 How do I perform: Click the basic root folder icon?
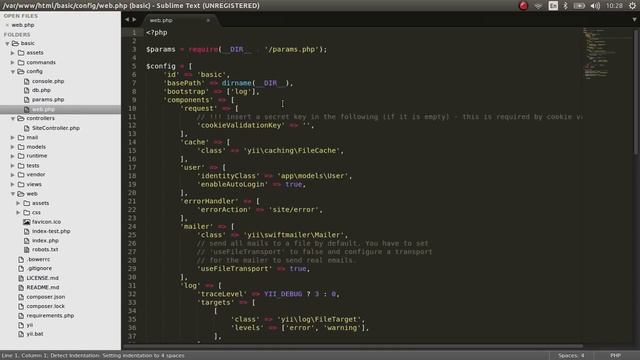(16, 43)
